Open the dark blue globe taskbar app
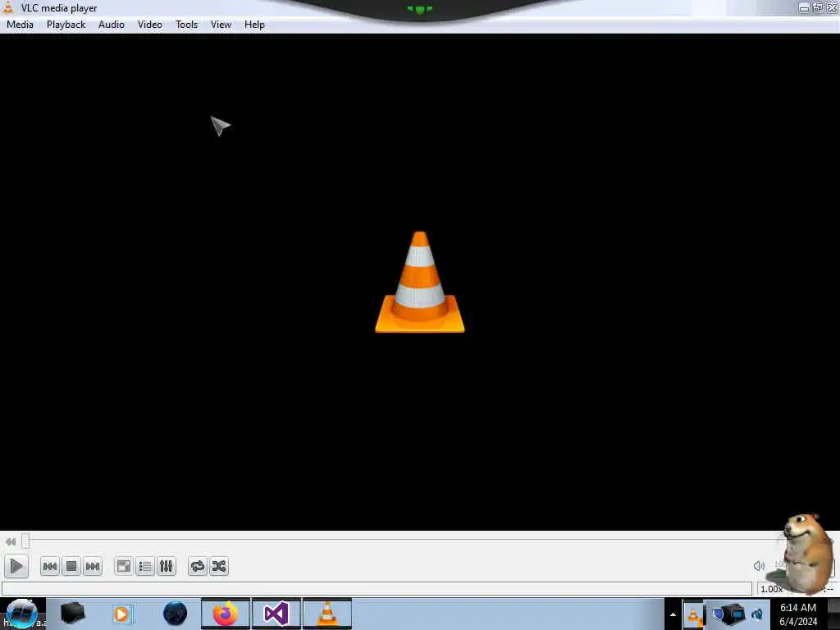 (x=176, y=614)
